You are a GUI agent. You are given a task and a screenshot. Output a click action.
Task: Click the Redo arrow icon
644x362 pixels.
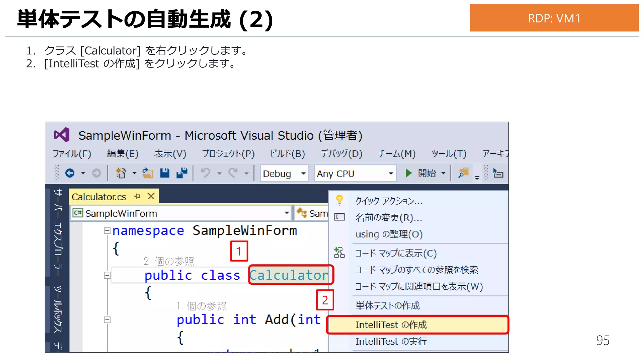point(233,173)
